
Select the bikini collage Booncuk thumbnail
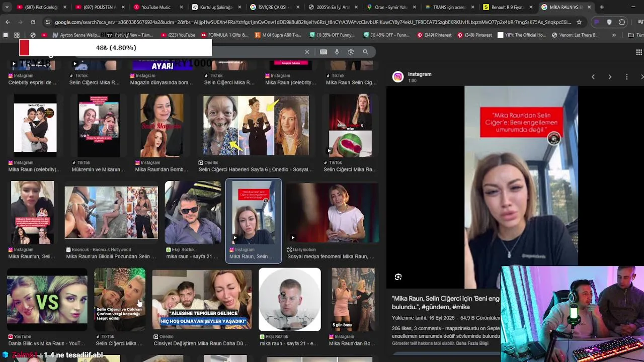pyautogui.click(x=111, y=213)
